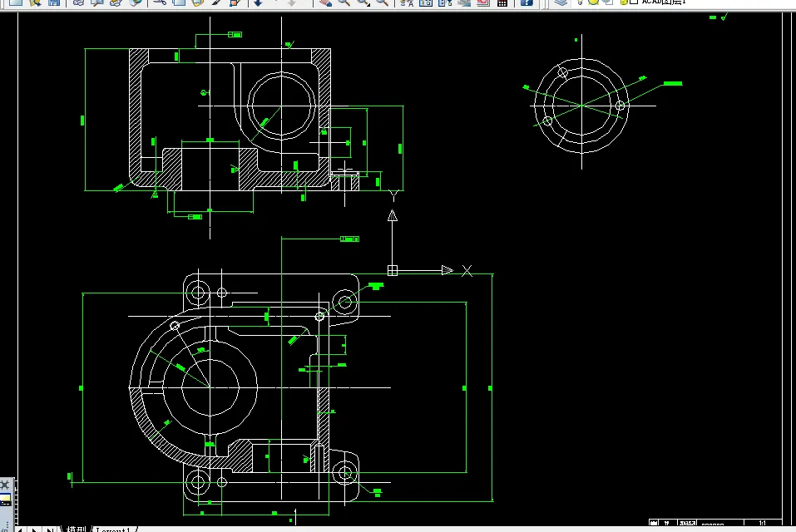Click the layer color square swatch
Image resolution: width=796 pixels, height=532 pixels.
(x=634, y=2)
